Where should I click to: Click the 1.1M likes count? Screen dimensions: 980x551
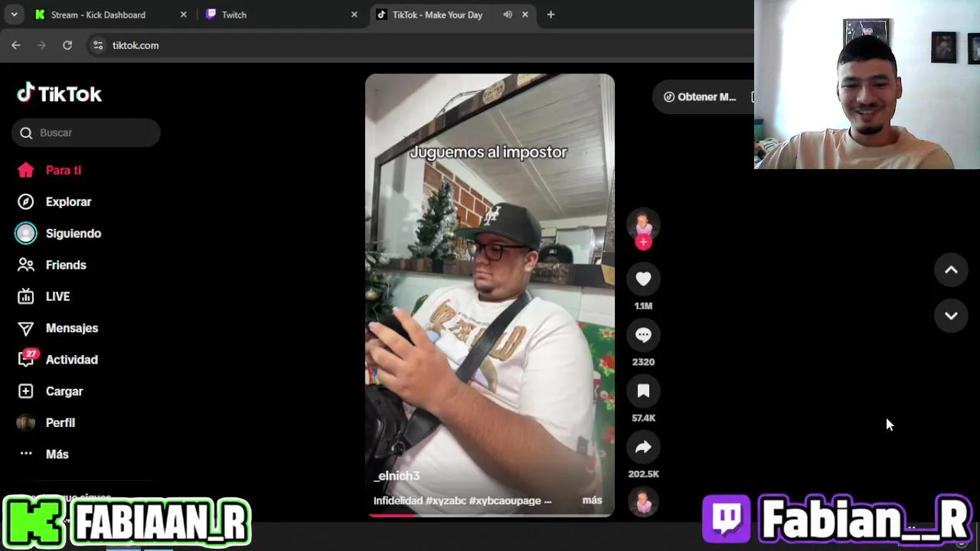point(643,306)
